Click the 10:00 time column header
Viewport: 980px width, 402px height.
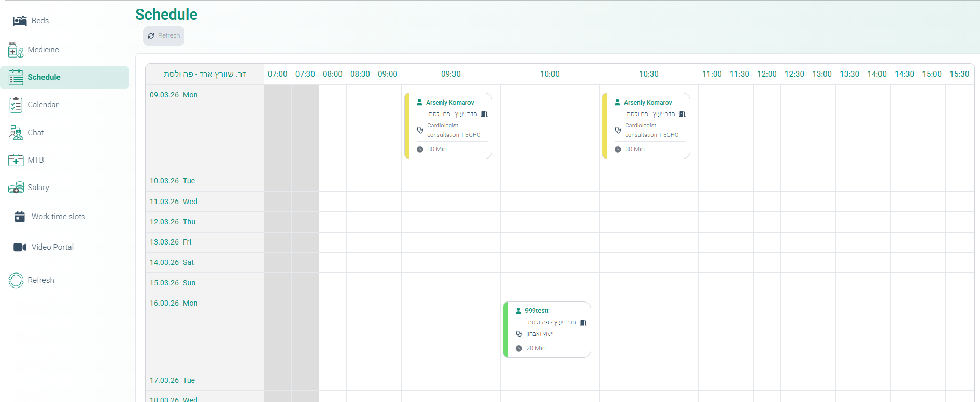(x=549, y=74)
